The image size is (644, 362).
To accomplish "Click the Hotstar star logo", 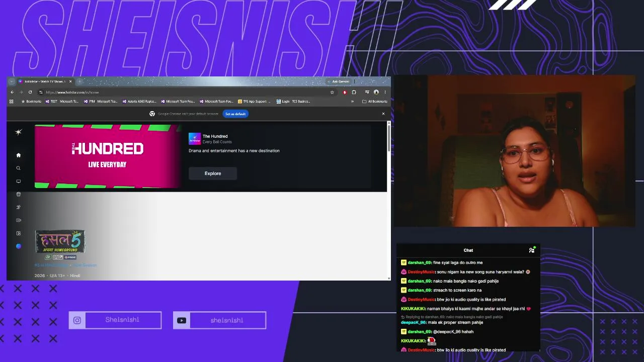I will [19, 132].
